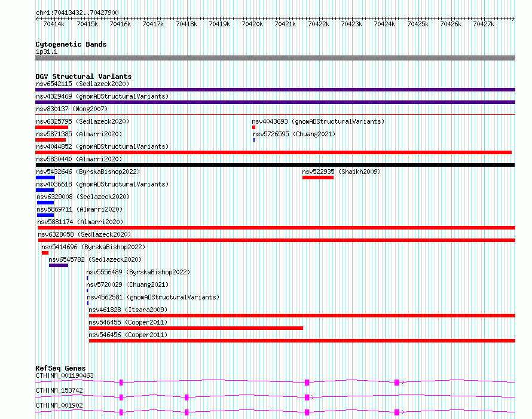
Task: Click the Cytogenetic Bands track title
Action: point(71,44)
